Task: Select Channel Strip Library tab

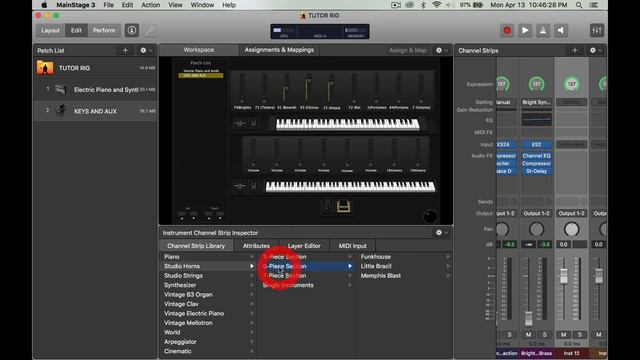Action: pos(196,246)
